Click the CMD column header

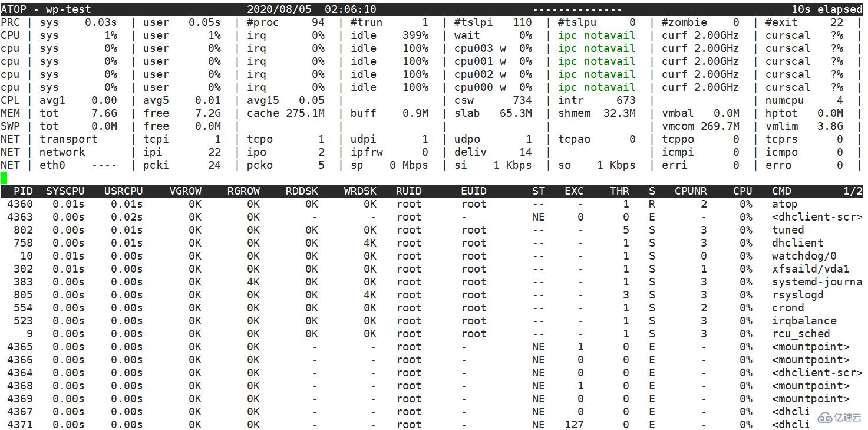coord(781,191)
